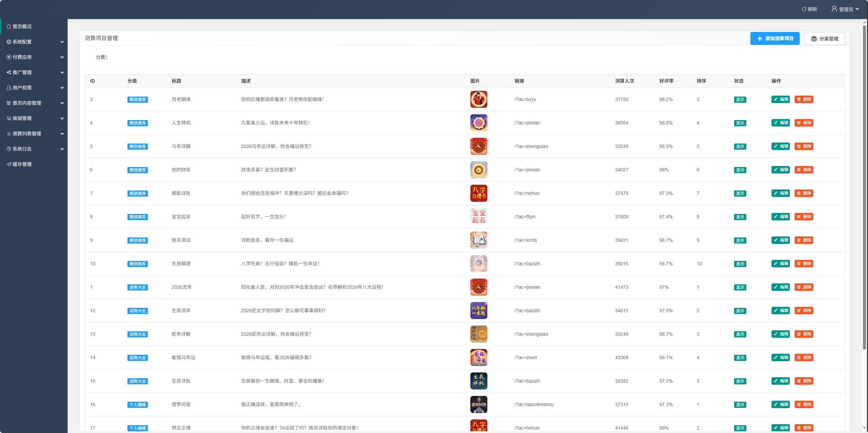
Task: Click the refresh icon in top bar
Action: [804, 9]
